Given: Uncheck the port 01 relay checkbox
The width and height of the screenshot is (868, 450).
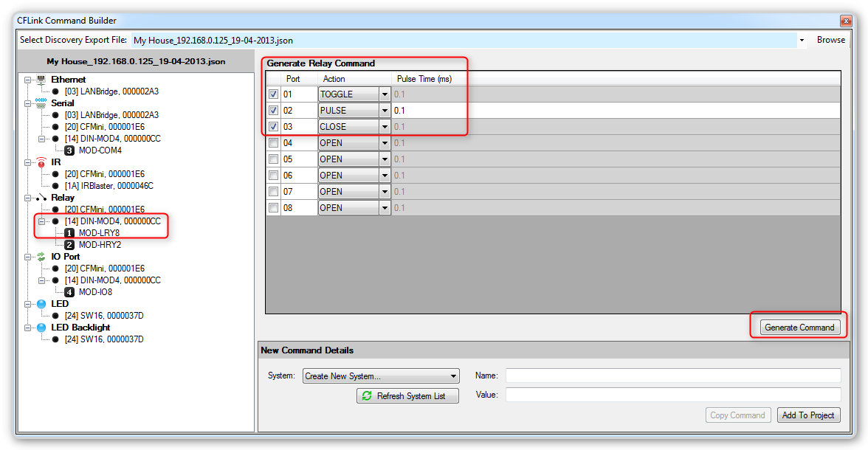Looking at the screenshot, I should pyautogui.click(x=274, y=94).
